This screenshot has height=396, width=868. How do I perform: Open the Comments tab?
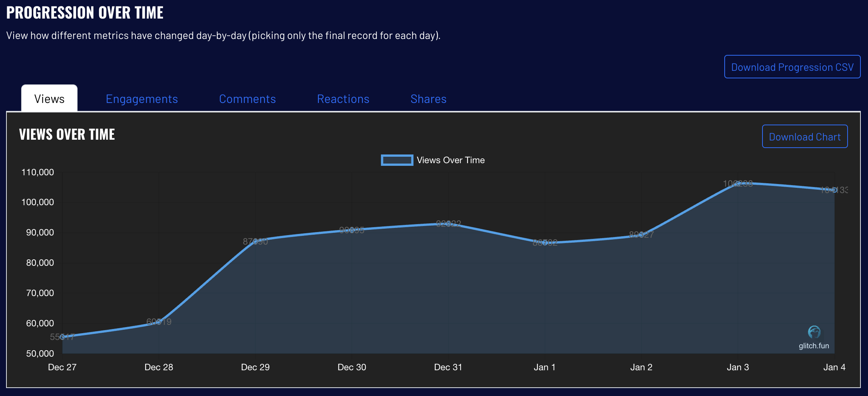[x=247, y=99]
